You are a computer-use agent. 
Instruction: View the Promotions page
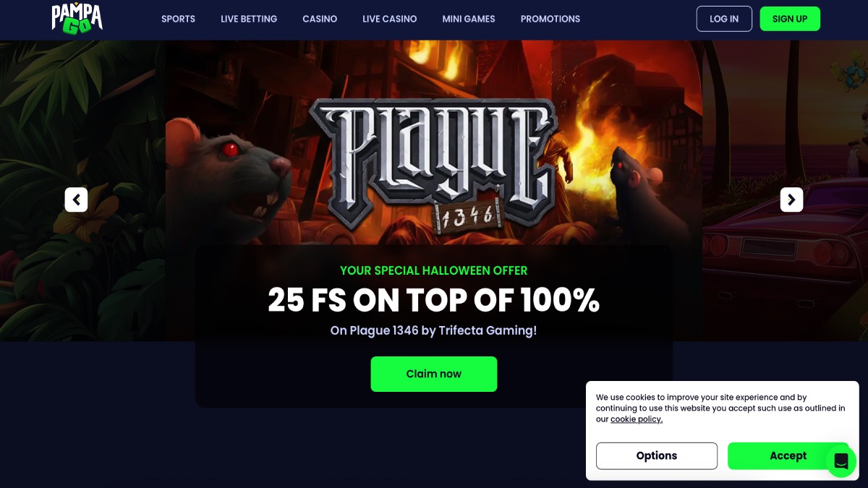point(550,19)
